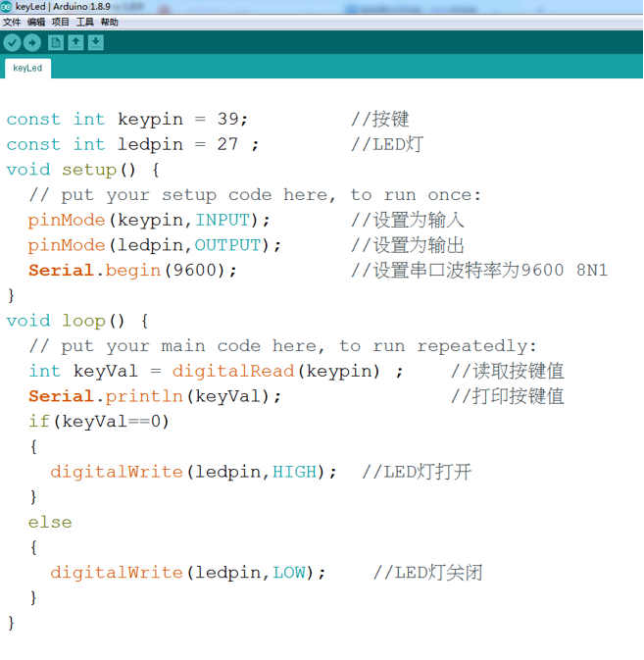Click the 'void setup()' line
The image size is (644, 660).
(x=83, y=170)
